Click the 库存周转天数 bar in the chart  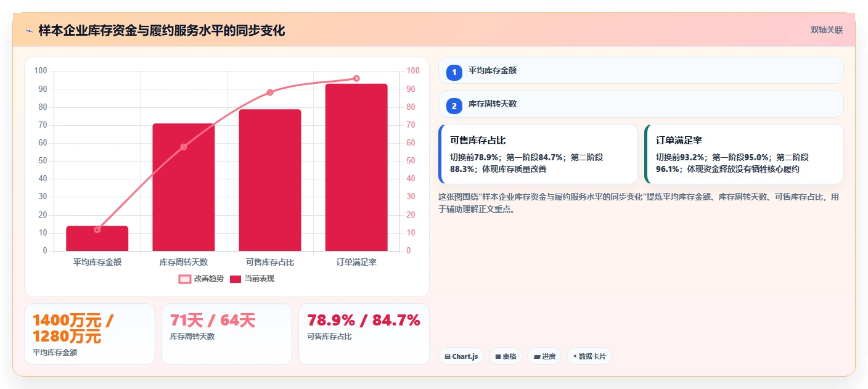tap(184, 187)
